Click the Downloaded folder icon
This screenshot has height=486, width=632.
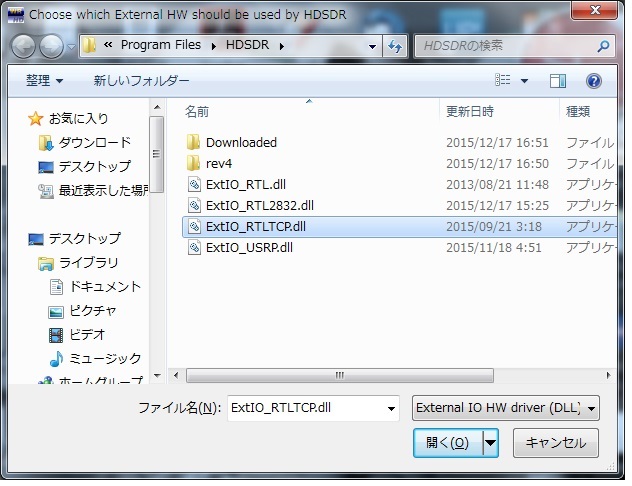[193, 142]
